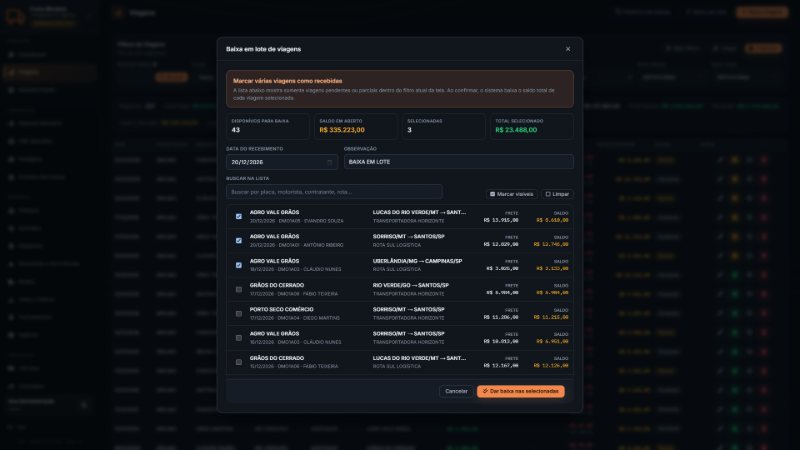The height and width of the screenshot is (450, 800).
Task: Click the detail line mentioning DIEGO MARTINS
Action: pyautogui.click(x=294, y=318)
